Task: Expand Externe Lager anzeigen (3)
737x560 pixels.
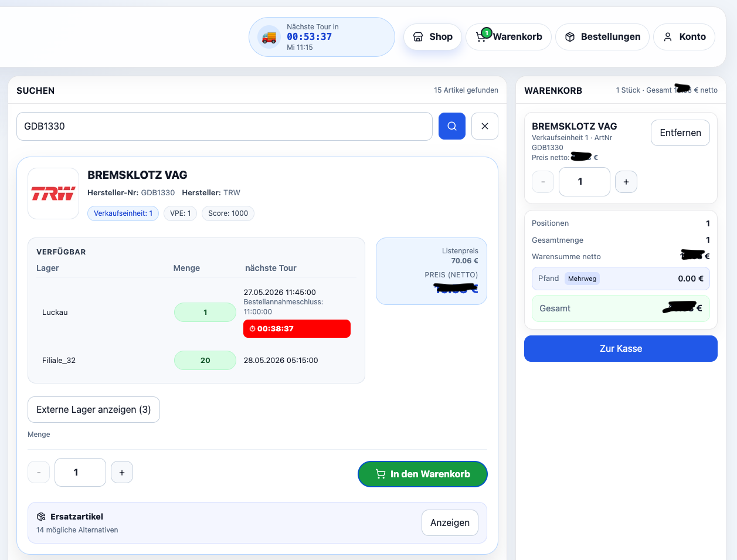Action: coord(94,409)
